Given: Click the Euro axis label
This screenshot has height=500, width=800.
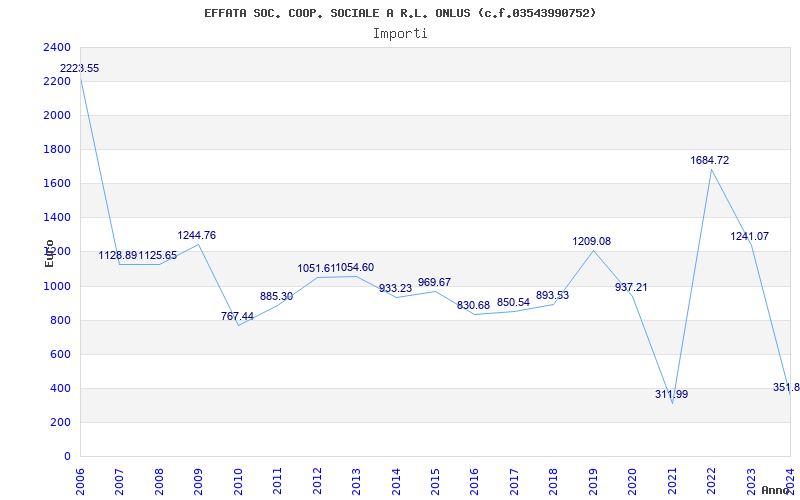Looking at the screenshot, I should click(49, 253).
